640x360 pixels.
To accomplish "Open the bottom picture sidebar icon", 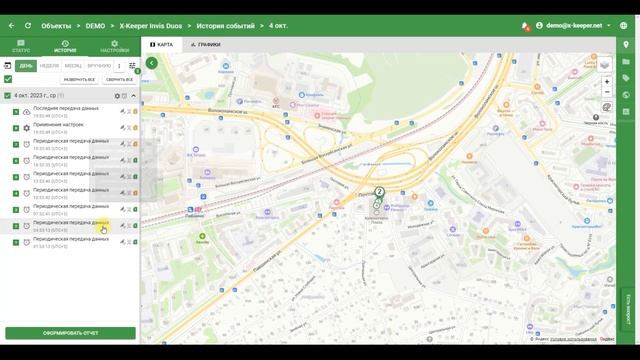I will tap(626, 111).
